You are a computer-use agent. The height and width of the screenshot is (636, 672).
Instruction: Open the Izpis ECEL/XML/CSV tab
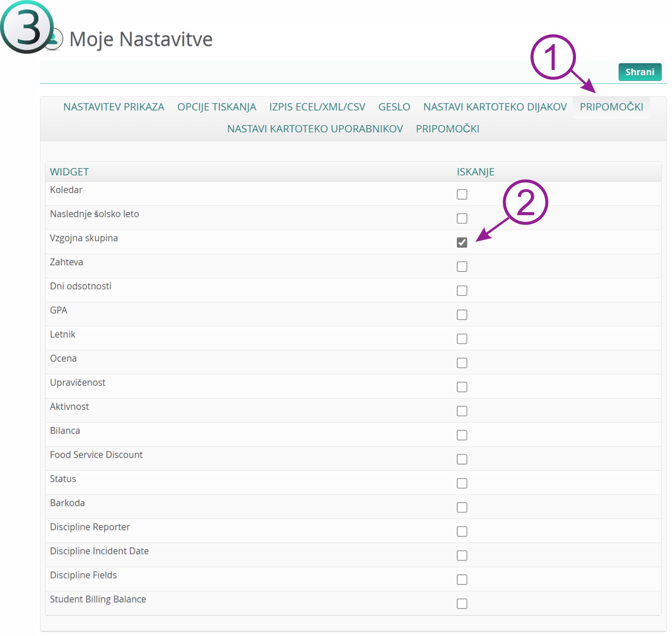point(317,107)
